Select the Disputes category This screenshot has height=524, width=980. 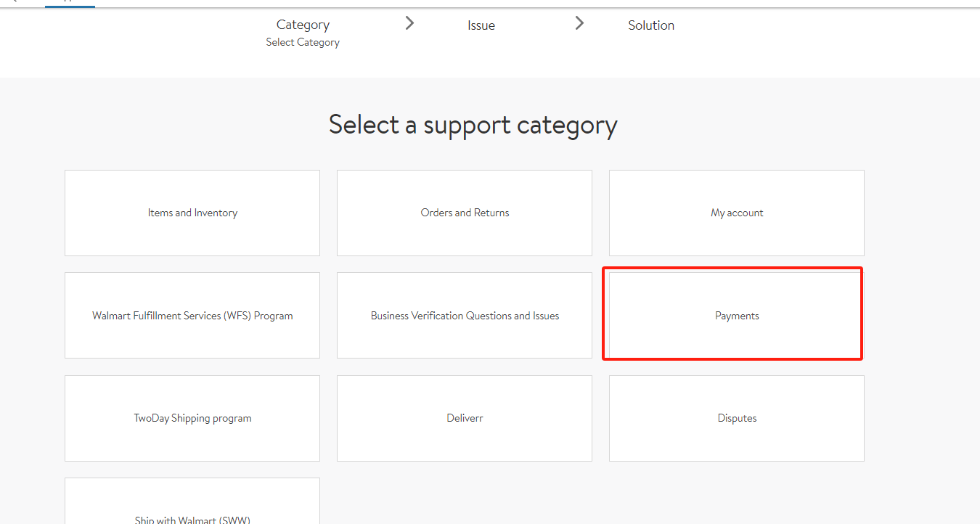[x=736, y=418]
